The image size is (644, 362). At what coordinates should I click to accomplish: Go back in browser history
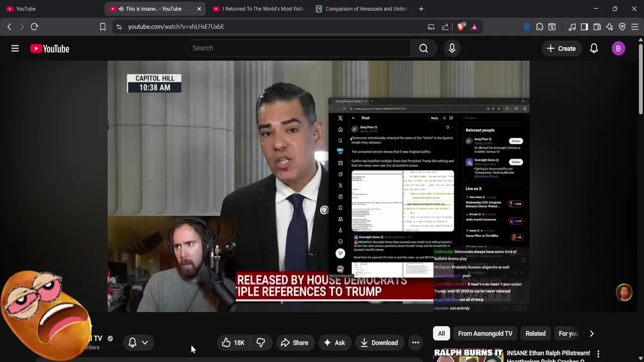tap(9, 27)
